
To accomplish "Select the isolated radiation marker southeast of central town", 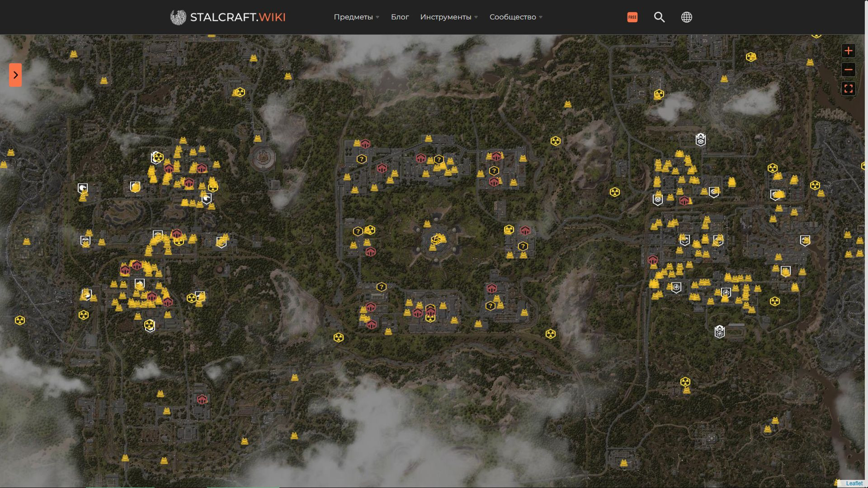I will click(x=550, y=334).
